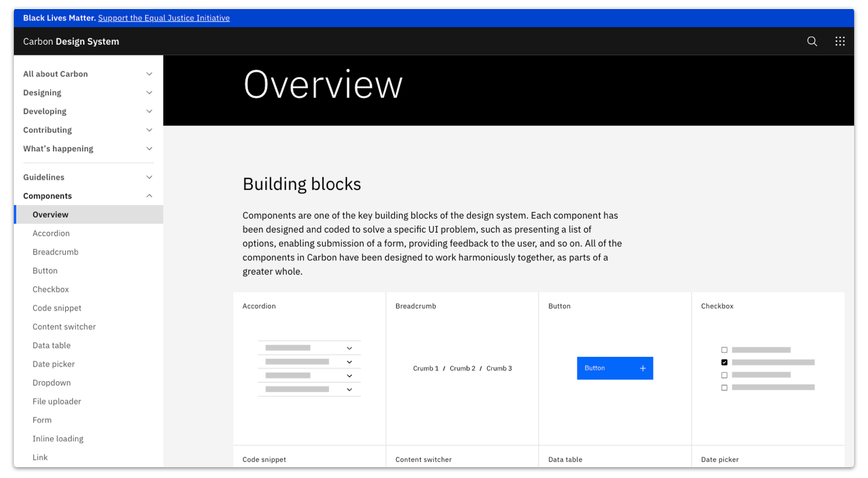Image resolution: width=868 pixels, height=478 pixels.
Task: Open Link page in the sidebar
Action: 89,458
